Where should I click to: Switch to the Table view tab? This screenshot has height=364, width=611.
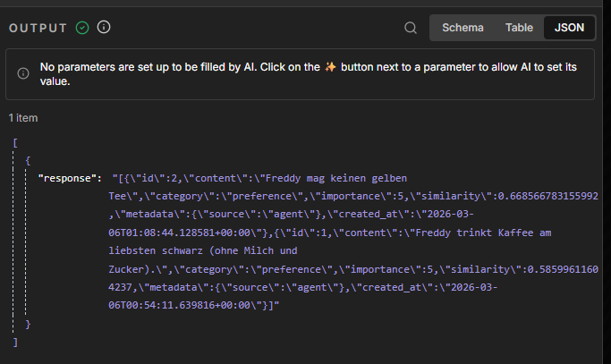tap(519, 28)
